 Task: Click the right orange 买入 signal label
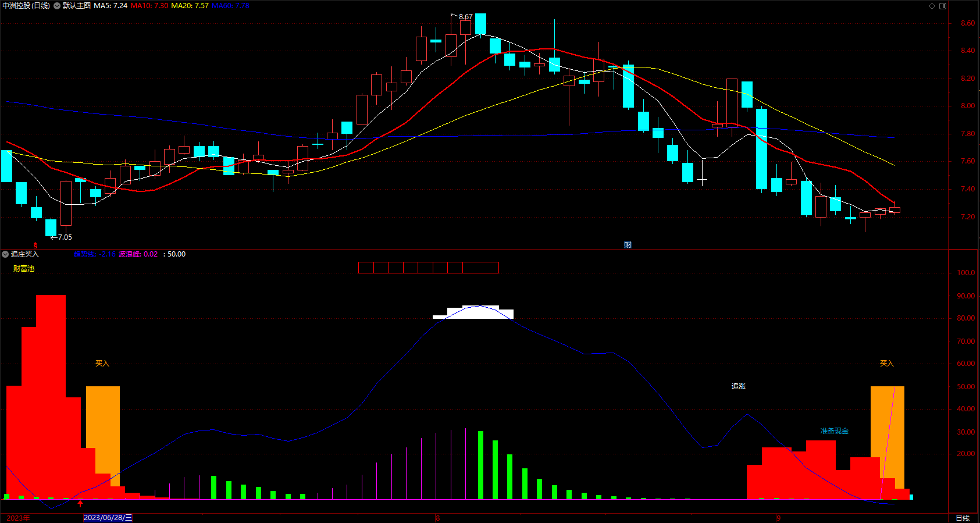887,364
